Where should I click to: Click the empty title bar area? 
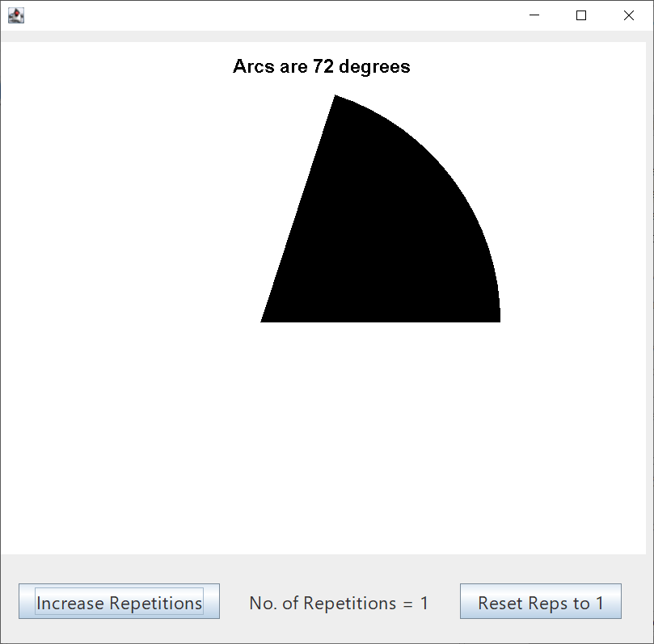point(267,15)
